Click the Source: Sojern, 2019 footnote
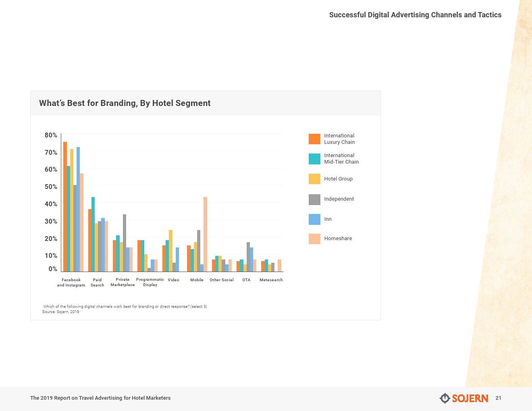 click(60, 312)
